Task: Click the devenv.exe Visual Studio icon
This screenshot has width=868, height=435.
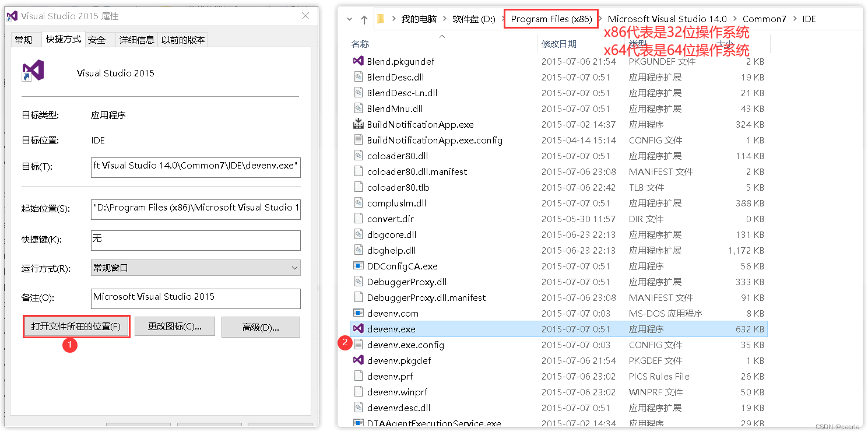Action: [x=358, y=329]
